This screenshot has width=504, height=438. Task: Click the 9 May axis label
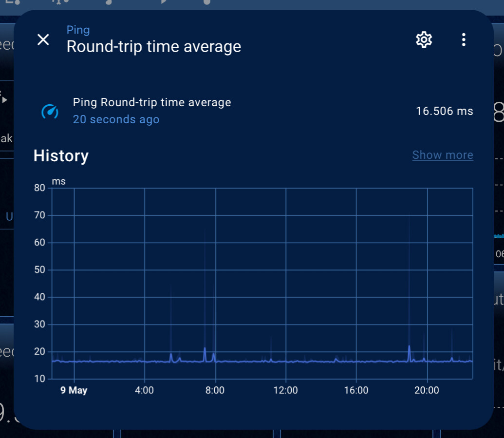pyautogui.click(x=74, y=390)
